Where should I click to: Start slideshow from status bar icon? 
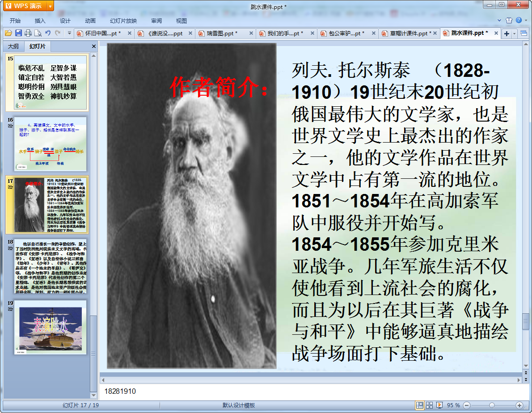click(x=439, y=405)
